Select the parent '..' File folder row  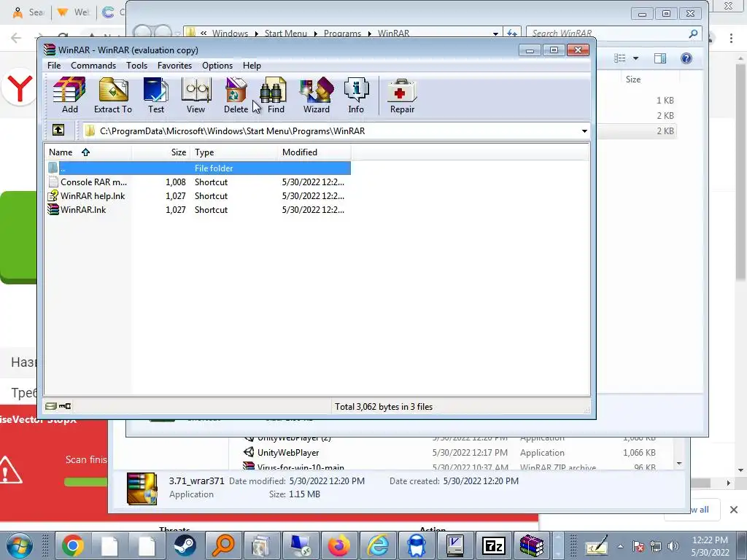point(198,168)
